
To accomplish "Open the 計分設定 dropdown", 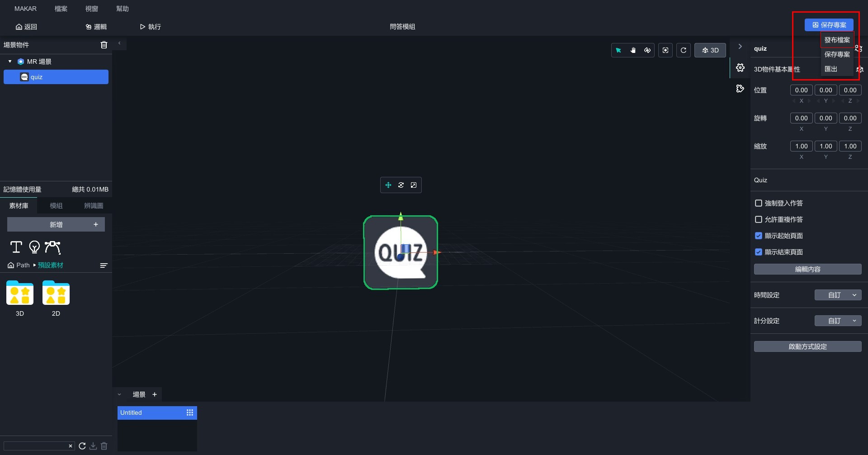I will click(x=838, y=321).
